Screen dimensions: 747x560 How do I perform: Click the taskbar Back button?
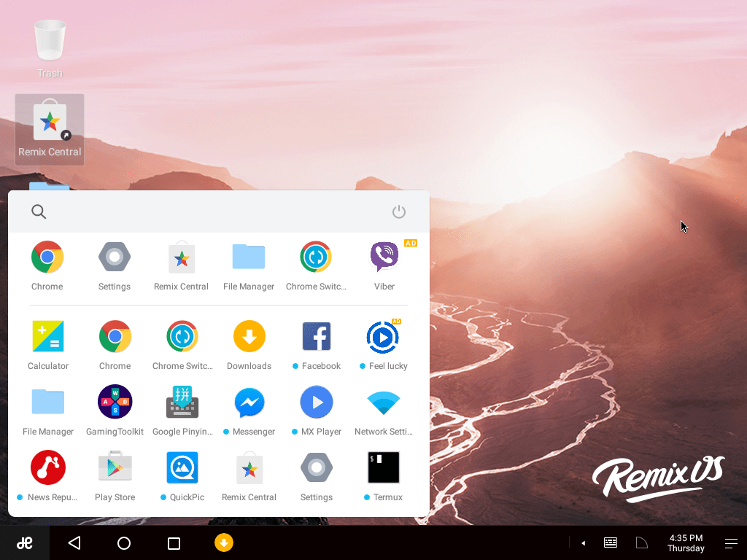point(74,542)
